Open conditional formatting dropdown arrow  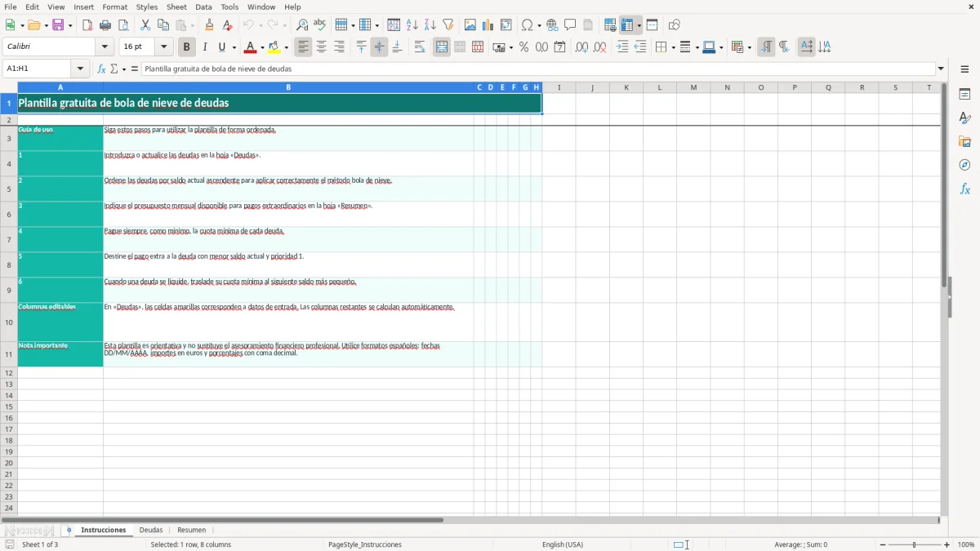[749, 47]
